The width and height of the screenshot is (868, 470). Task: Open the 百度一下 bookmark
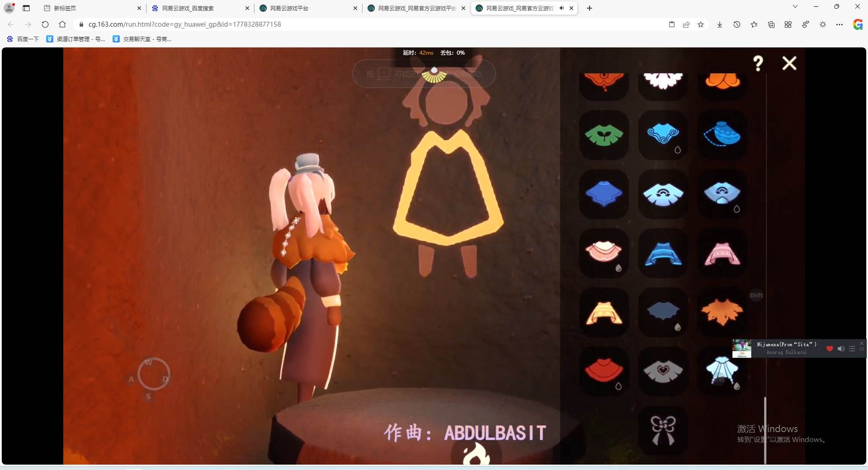23,39
